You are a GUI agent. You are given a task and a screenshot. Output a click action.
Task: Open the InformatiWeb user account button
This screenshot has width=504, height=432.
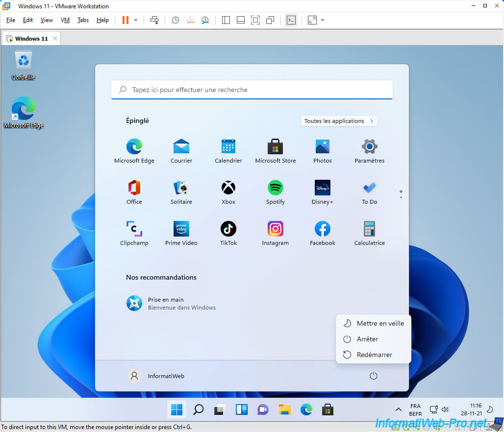tap(156, 376)
